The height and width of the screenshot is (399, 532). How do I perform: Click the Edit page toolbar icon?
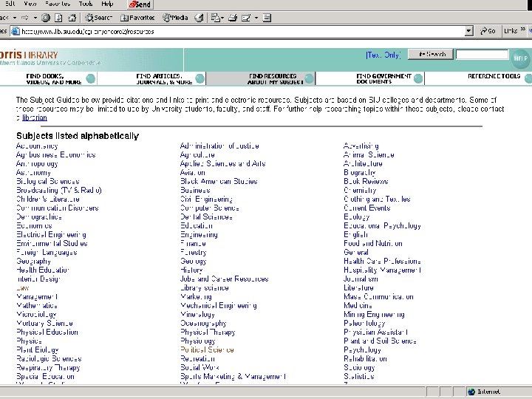click(x=246, y=18)
